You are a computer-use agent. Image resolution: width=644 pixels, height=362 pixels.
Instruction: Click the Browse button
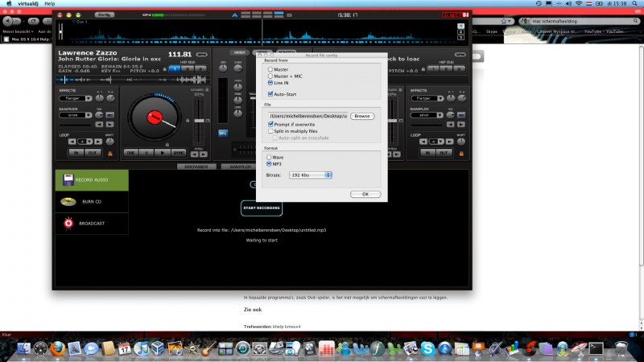(361, 116)
